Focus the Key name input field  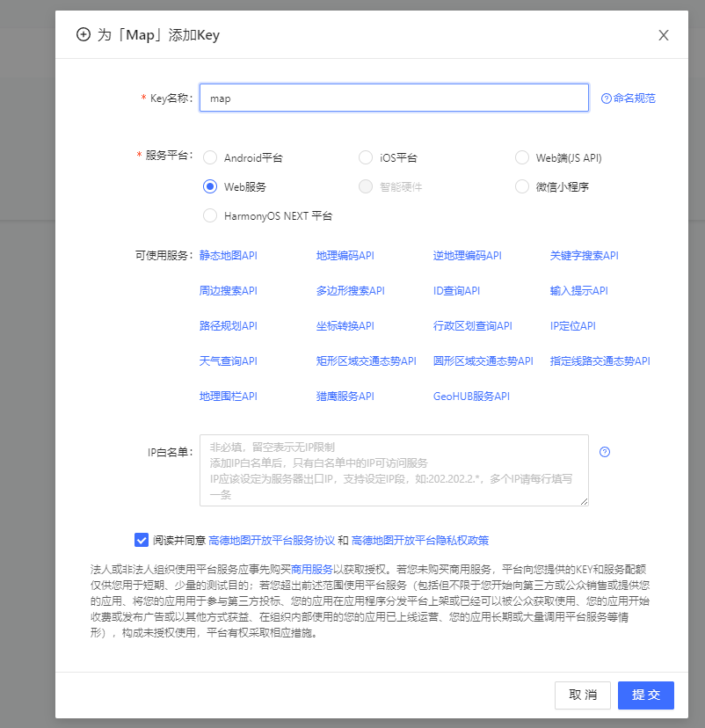click(x=394, y=98)
